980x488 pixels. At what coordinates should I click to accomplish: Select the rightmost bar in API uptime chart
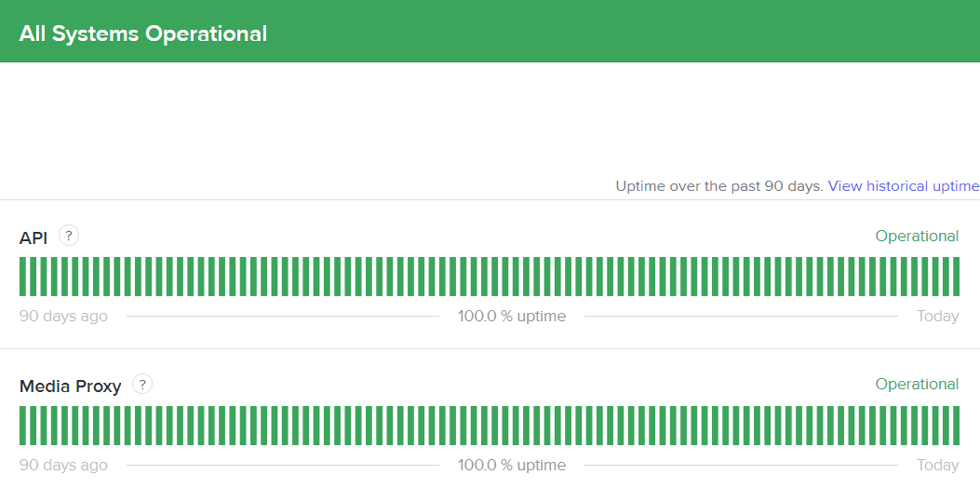click(x=955, y=277)
